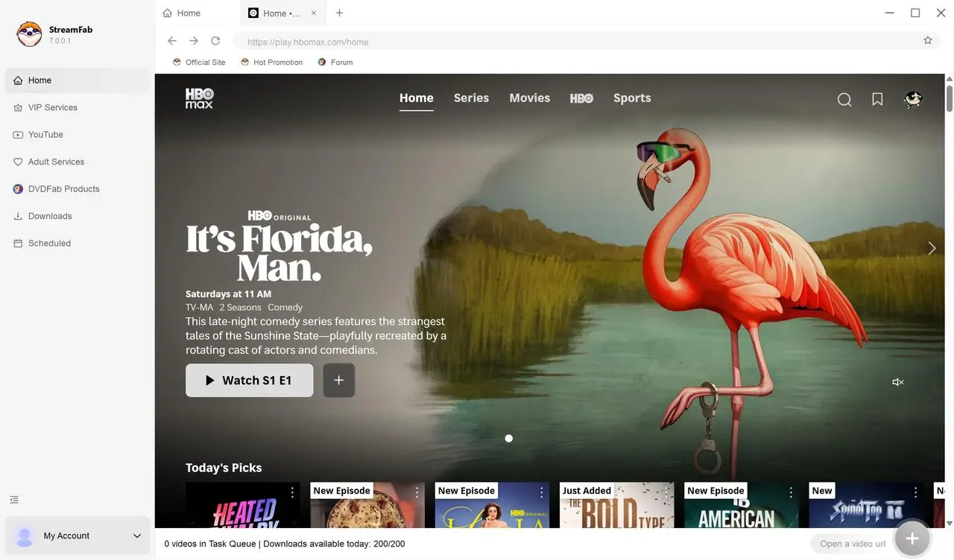Open DVDFab Products section

[78, 189]
